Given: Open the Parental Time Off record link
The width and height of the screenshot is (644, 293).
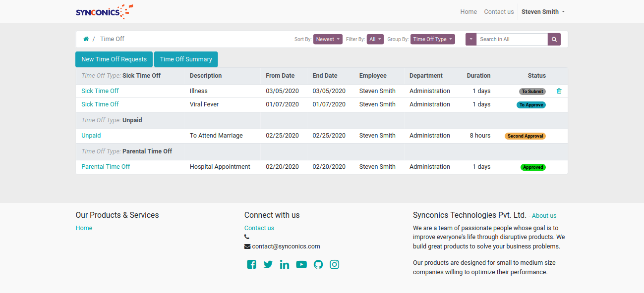Looking at the screenshot, I should pyautogui.click(x=106, y=167).
